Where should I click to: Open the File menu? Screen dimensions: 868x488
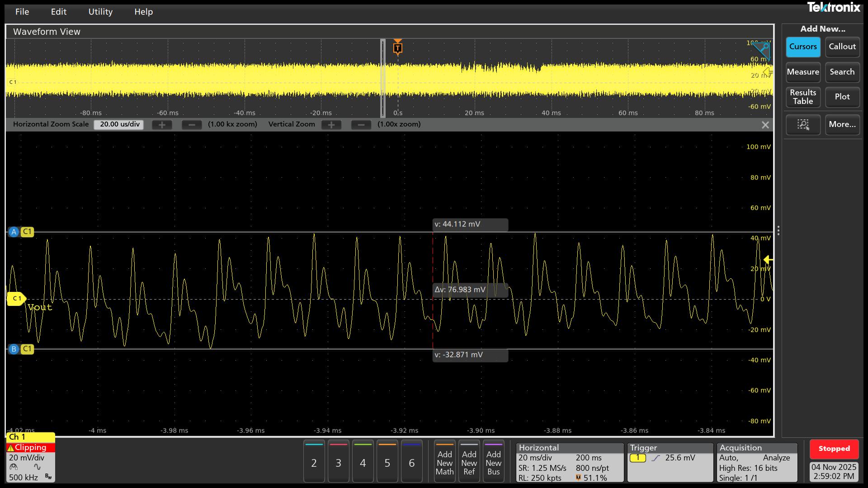tap(22, 12)
